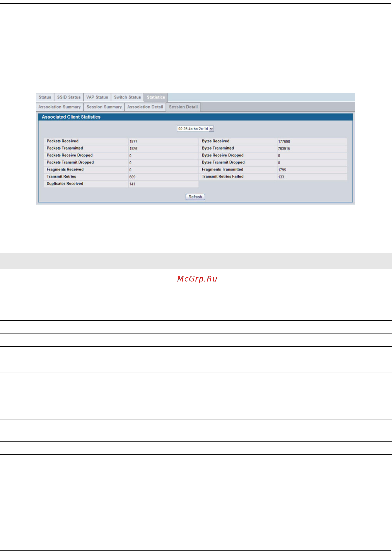This screenshot has width=392, height=557.
Task: Click the Fragments Received label
Action: [x=65, y=169]
